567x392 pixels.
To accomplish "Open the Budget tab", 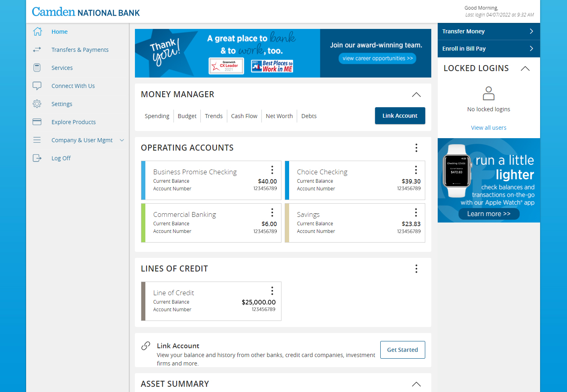I will click(x=187, y=116).
